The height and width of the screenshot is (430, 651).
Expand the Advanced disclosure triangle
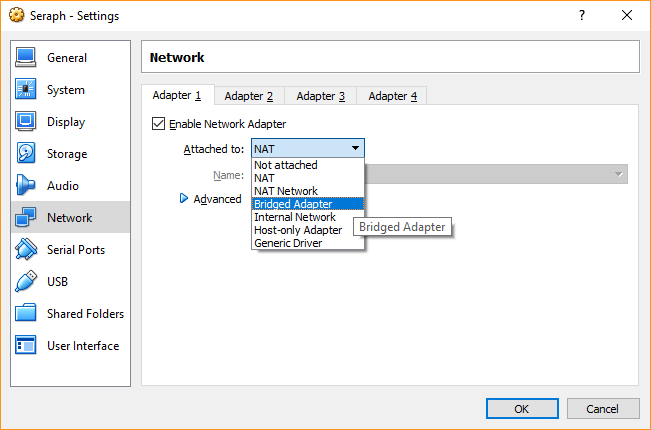[x=184, y=199]
